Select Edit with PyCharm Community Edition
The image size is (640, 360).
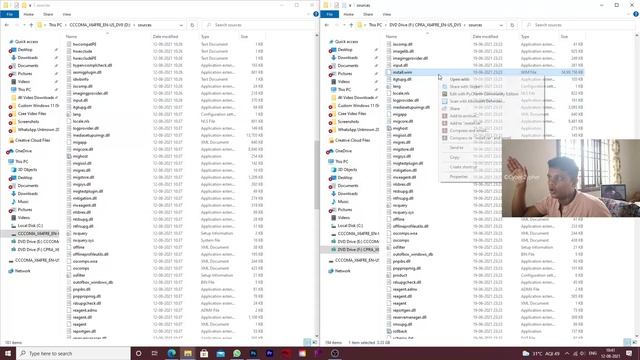484,94
